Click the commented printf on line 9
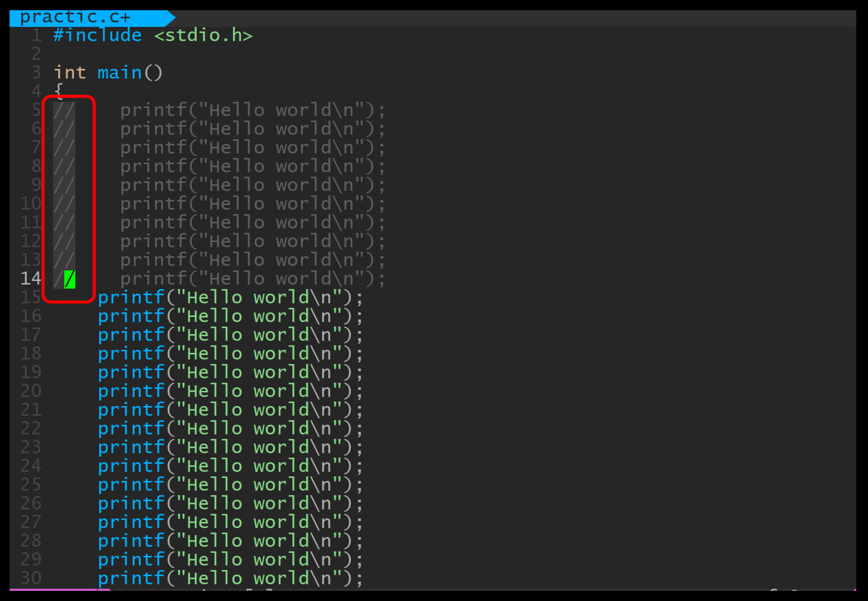 [253, 185]
